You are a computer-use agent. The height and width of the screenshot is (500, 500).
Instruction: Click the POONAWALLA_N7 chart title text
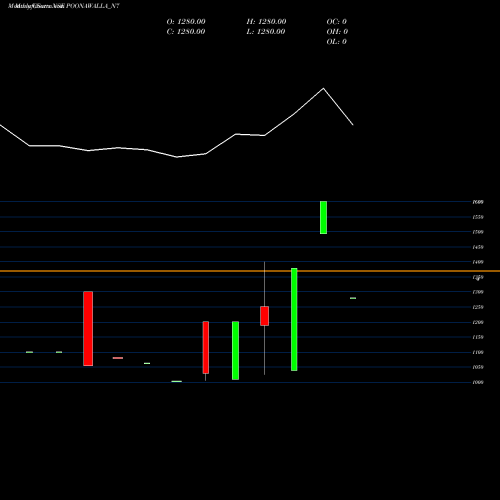click(x=93, y=6)
